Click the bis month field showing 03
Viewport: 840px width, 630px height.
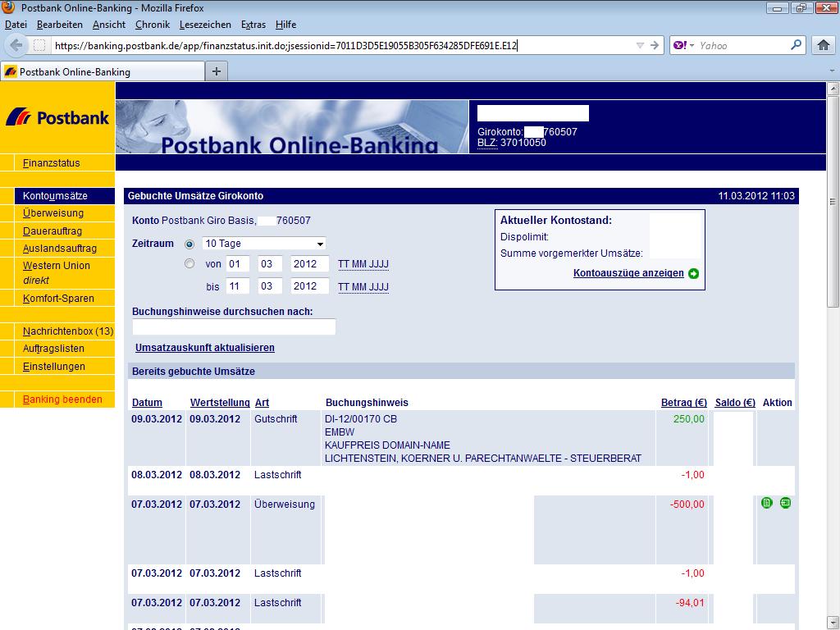[x=269, y=286]
